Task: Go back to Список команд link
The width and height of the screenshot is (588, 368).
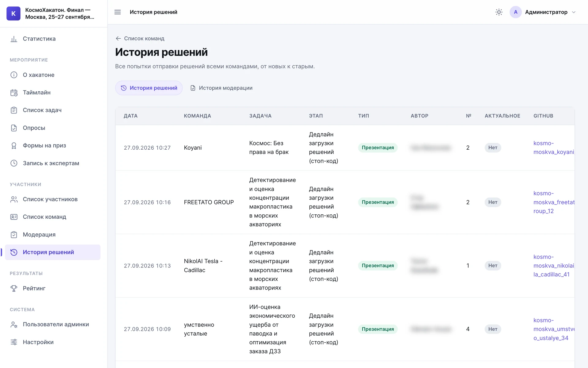Action: [140, 38]
